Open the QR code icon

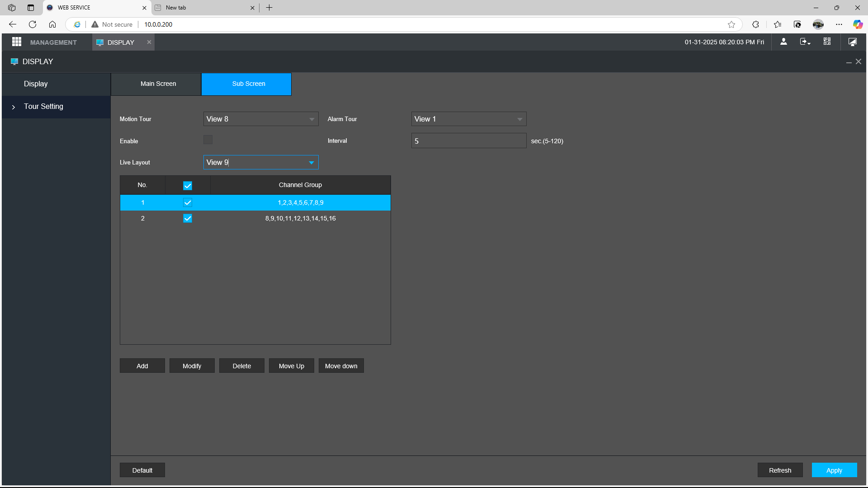[x=827, y=42]
